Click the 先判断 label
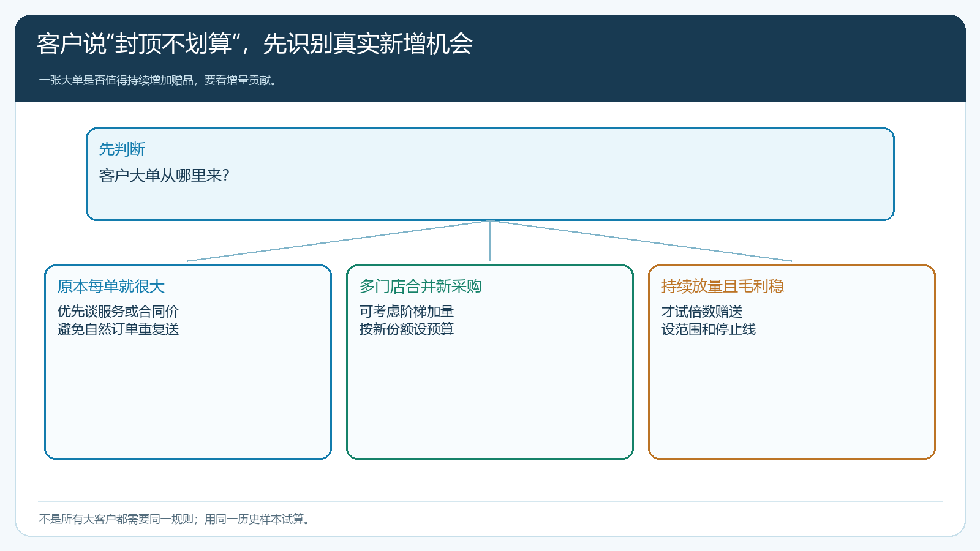The image size is (980, 551). click(x=122, y=149)
